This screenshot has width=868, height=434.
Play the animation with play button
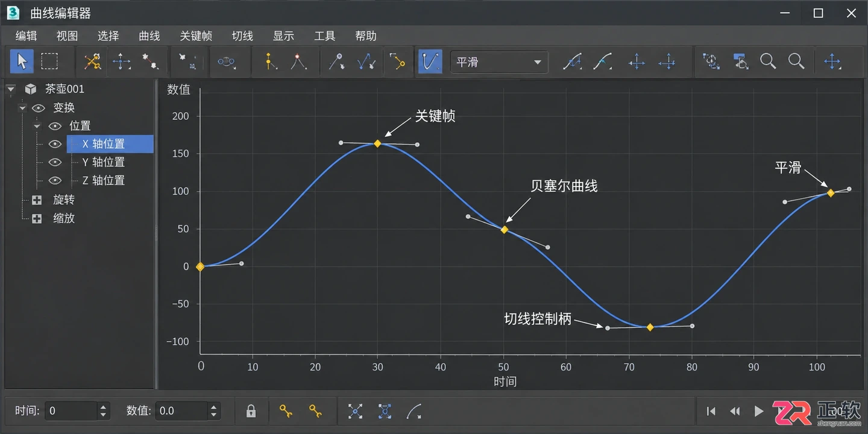coord(759,411)
